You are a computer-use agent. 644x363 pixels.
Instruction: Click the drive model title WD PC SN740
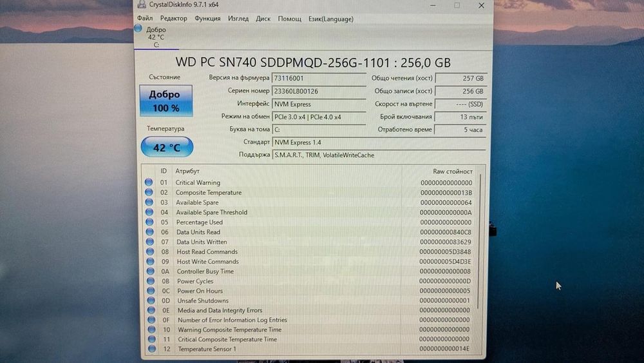pyautogui.click(x=313, y=63)
